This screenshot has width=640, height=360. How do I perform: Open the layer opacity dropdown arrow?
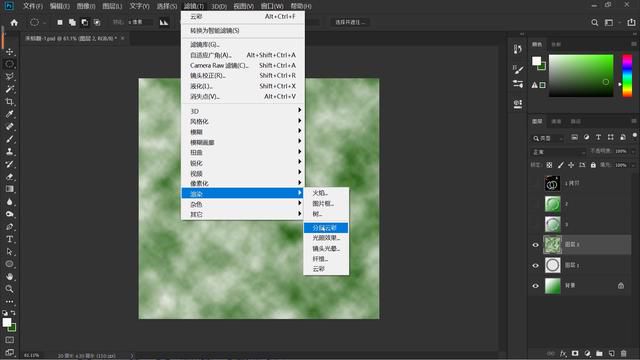pos(633,151)
